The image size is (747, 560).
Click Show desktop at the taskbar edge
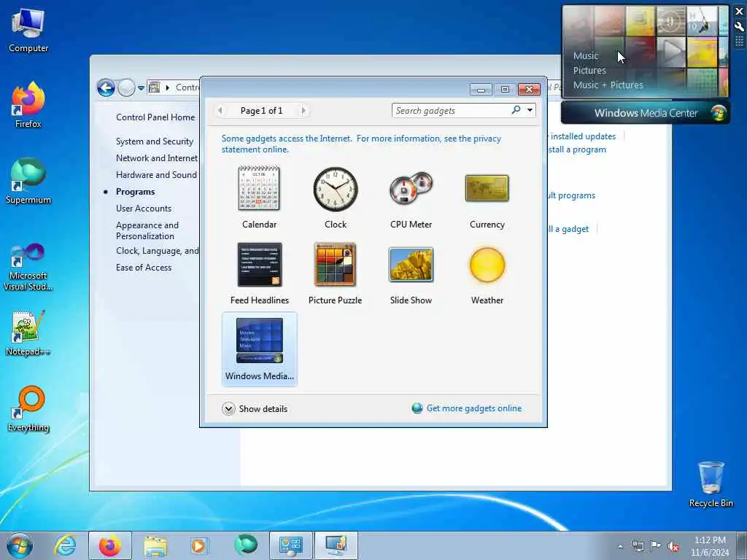tap(742, 545)
